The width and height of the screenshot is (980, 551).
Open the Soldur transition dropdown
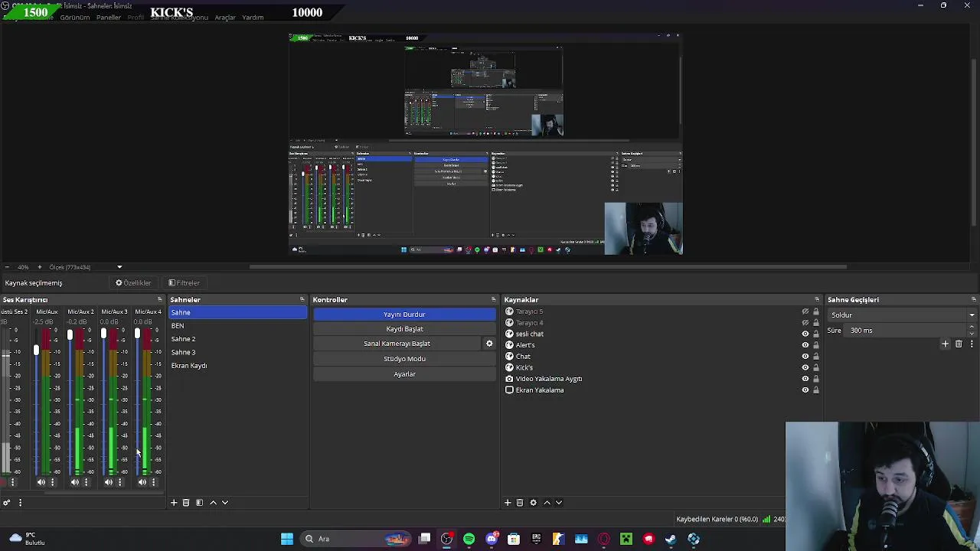point(902,315)
